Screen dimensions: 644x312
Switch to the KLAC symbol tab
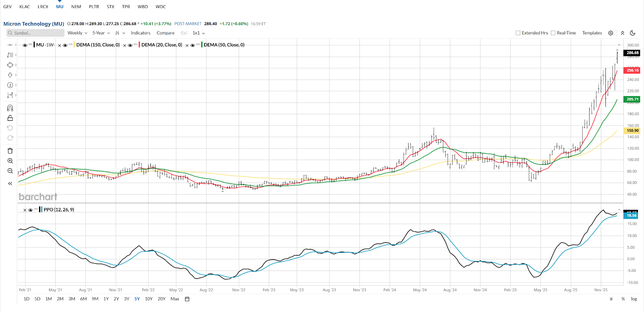click(25, 7)
